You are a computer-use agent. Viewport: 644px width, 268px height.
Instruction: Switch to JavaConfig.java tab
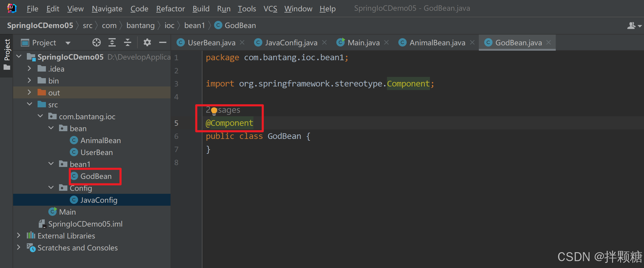(x=291, y=43)
